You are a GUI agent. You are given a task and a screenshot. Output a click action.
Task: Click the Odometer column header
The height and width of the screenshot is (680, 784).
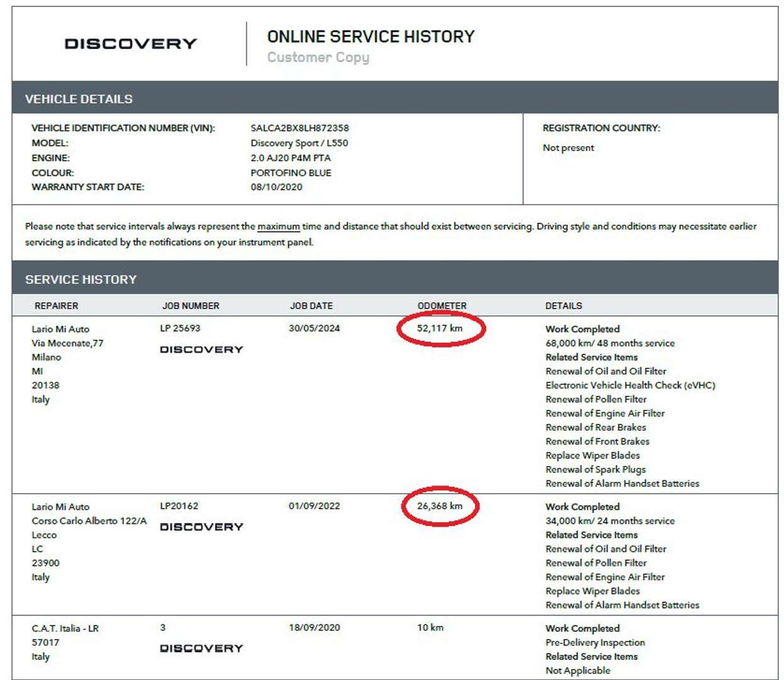pos(442,306)
